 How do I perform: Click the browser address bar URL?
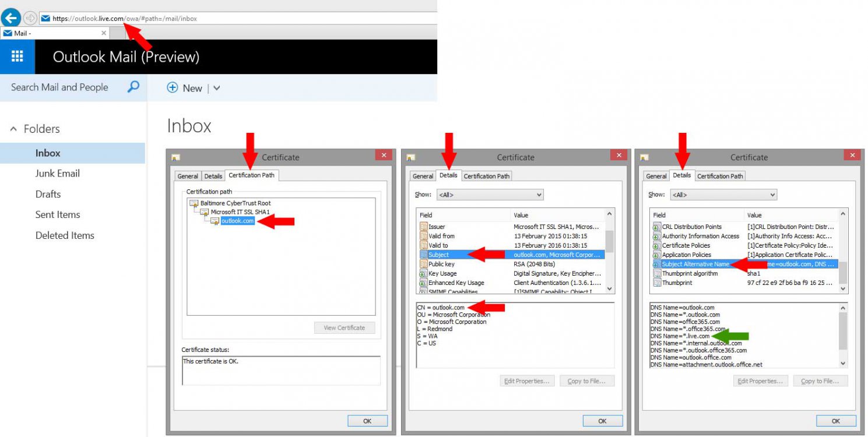(x=125, y=19)
